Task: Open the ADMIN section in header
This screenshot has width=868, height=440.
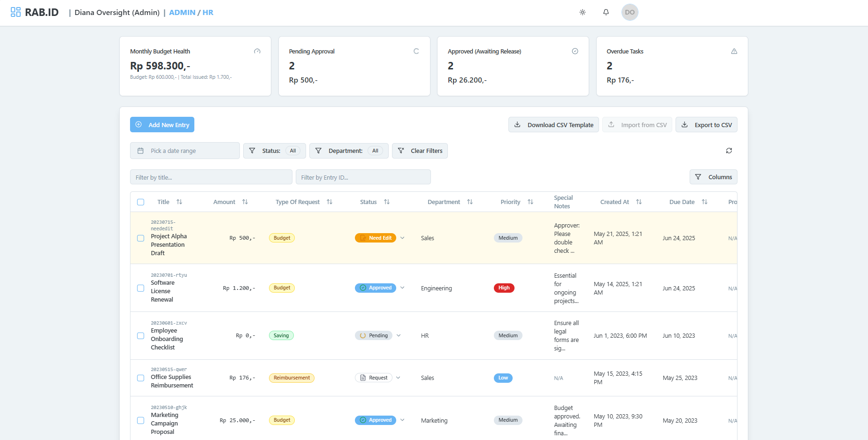Action: click(x=182, y=12)
